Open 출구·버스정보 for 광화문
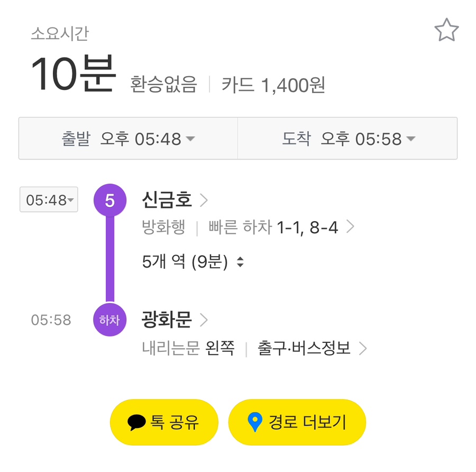 click(x=304, y=348)
